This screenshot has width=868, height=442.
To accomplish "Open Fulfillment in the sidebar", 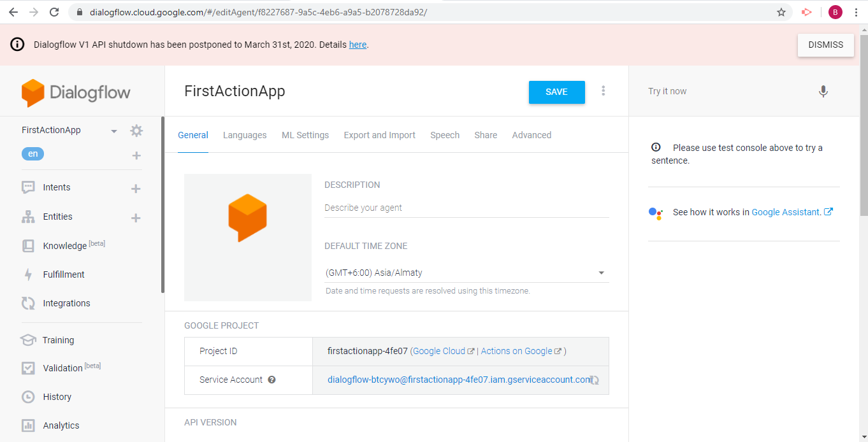I will point(64,274).
